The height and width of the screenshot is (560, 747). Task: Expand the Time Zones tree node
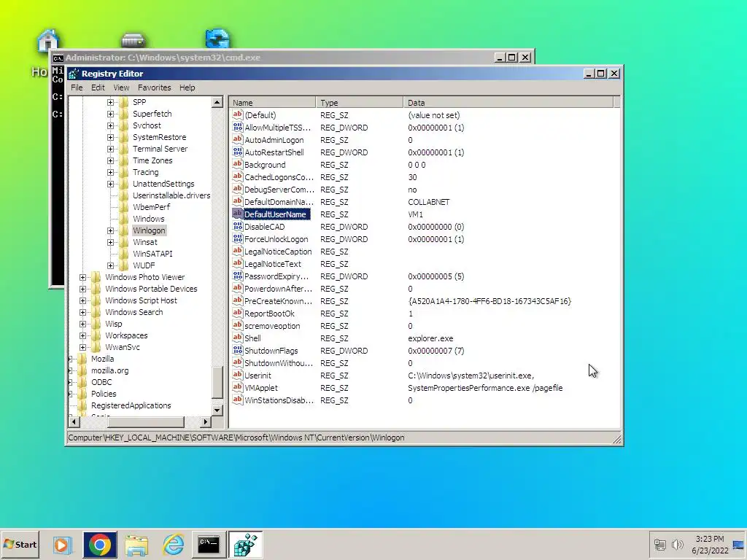click(111, 160)
